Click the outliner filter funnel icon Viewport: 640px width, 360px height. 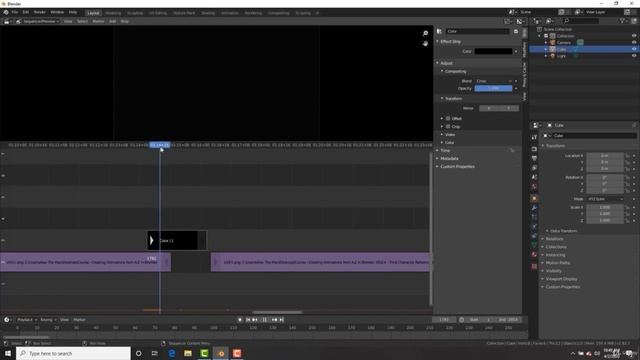click(622, 21)
